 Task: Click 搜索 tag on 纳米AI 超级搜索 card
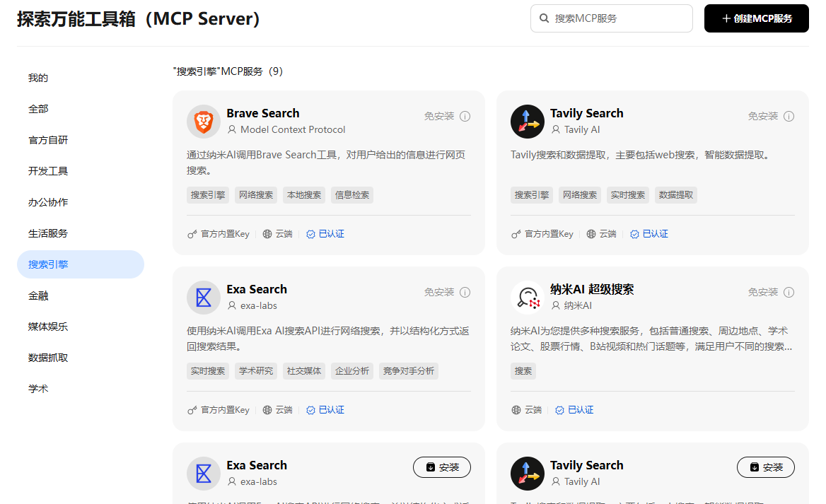click(523, 371)
